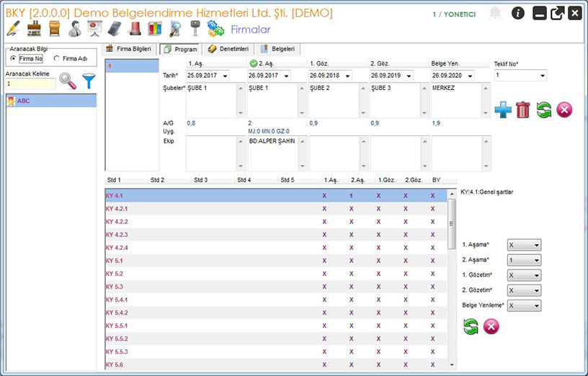Open the 2. Aşama dropdown
Image resolution: width=588 pixels, height=376 pixels.
coord(524,260)
